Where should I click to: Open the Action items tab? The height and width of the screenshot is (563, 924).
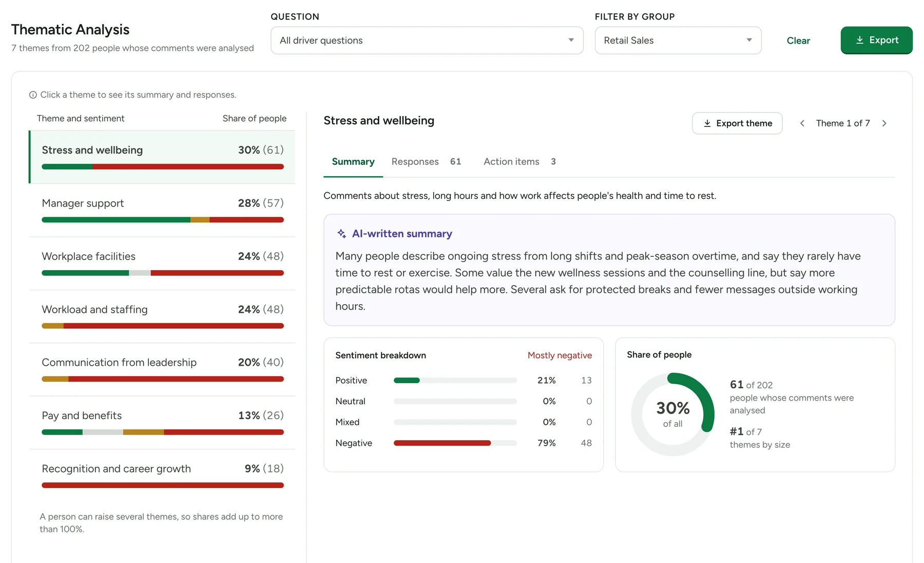(519, 162)
